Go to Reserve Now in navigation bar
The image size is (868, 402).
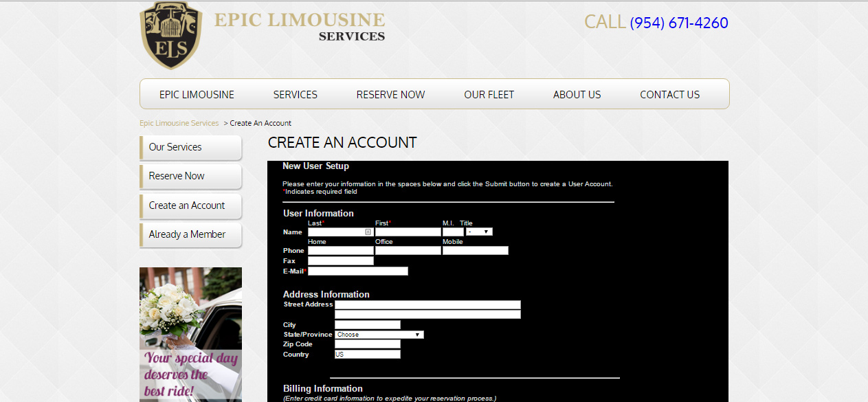tap(390, 95)
